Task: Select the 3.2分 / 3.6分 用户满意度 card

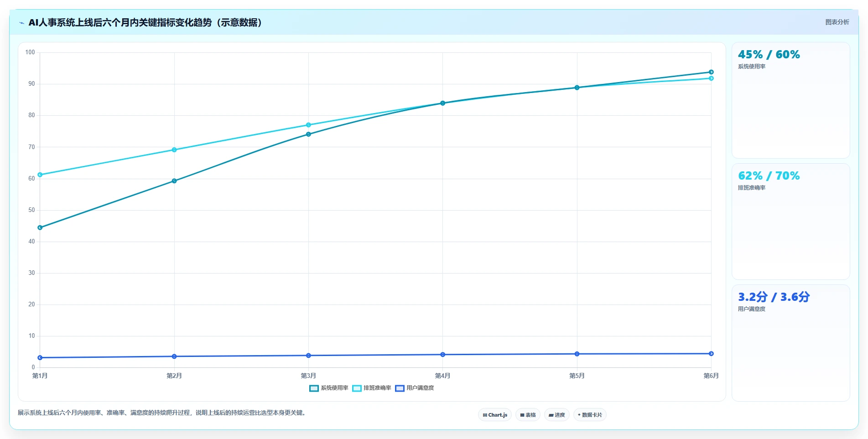Action: [x=790, y=343]
